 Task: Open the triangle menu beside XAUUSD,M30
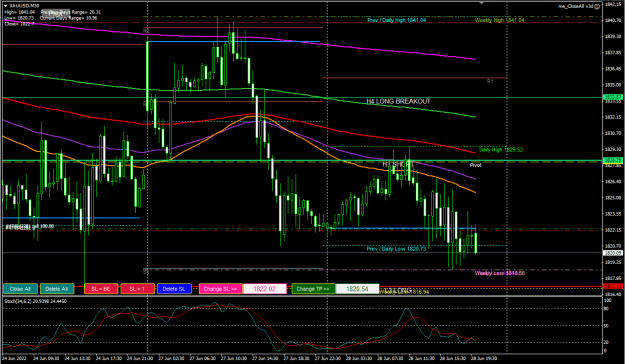tap(6, 6)
